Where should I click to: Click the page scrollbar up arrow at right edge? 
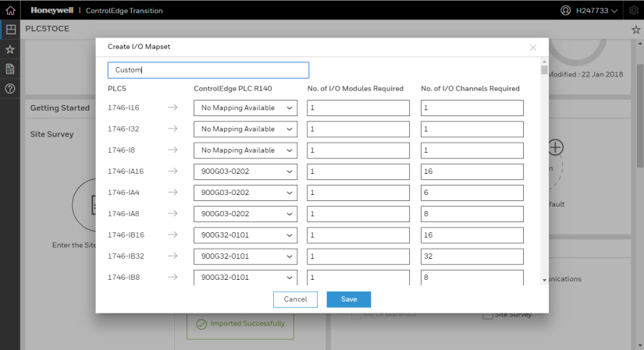point(640,43)
